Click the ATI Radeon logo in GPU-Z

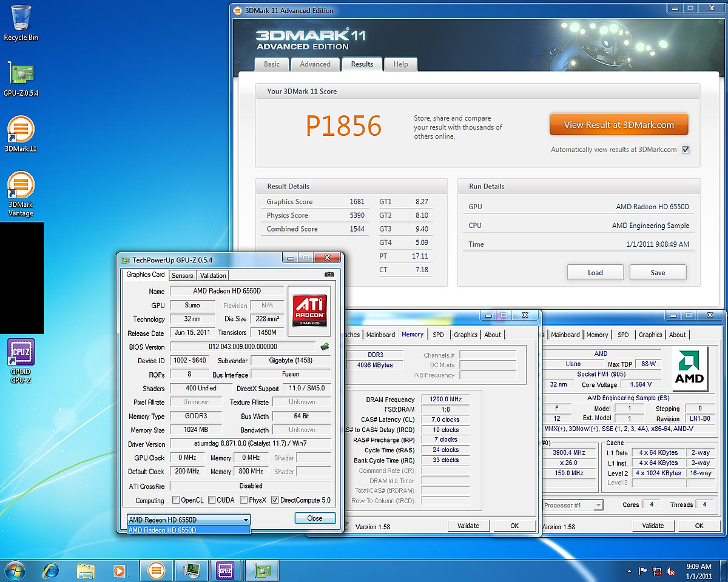coord(309,310)
